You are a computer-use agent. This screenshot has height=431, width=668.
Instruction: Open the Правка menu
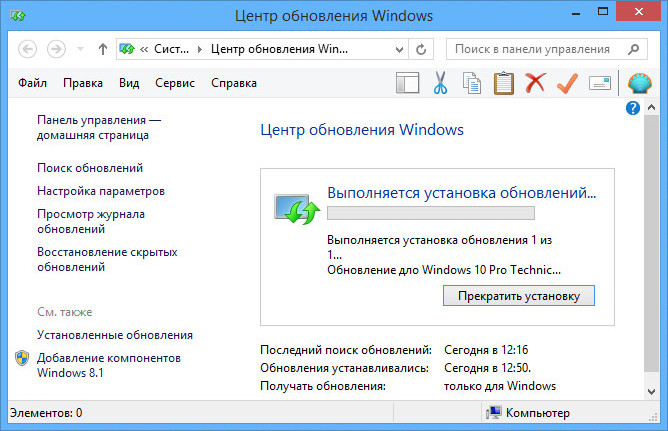pos(83,83)
